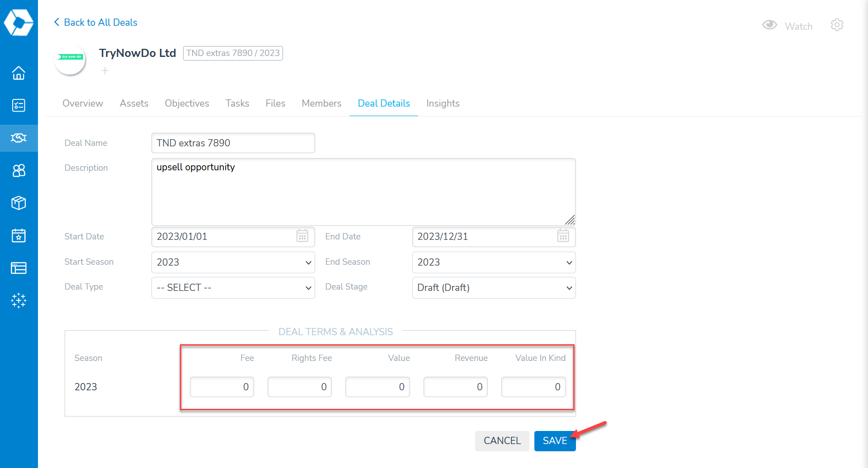Image resolution: width=868 pixels, height=468 pixels.
Task: Click the plus icon under TryNowDo Ltd
Action: [105, 71]
